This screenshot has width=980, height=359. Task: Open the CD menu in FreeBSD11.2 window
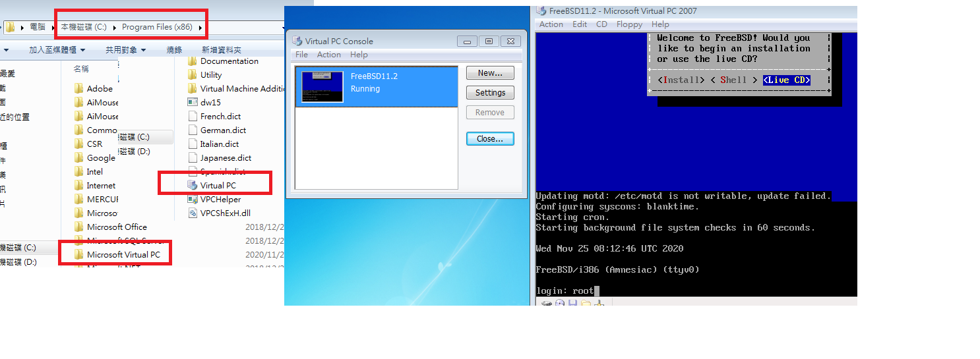point(601,24)
